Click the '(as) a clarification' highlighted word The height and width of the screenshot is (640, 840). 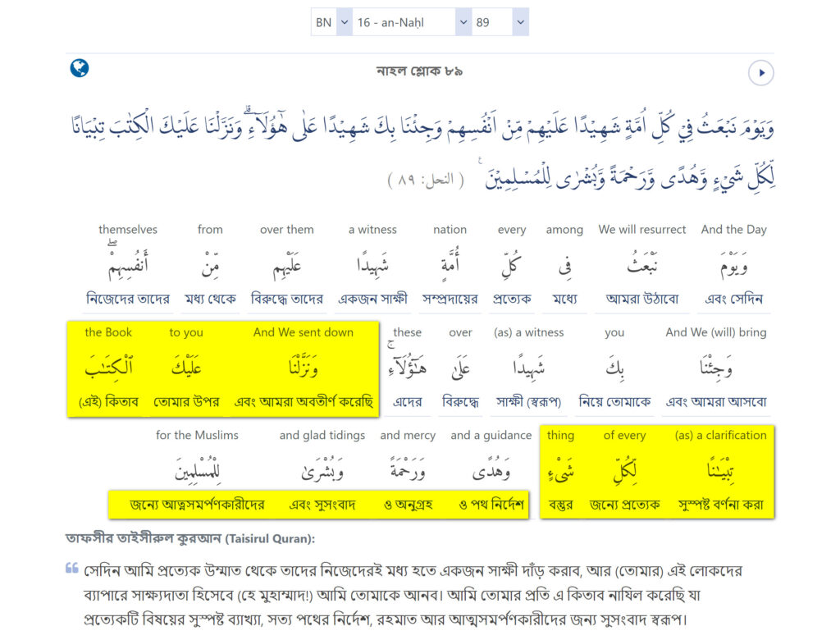coord(720,471)
